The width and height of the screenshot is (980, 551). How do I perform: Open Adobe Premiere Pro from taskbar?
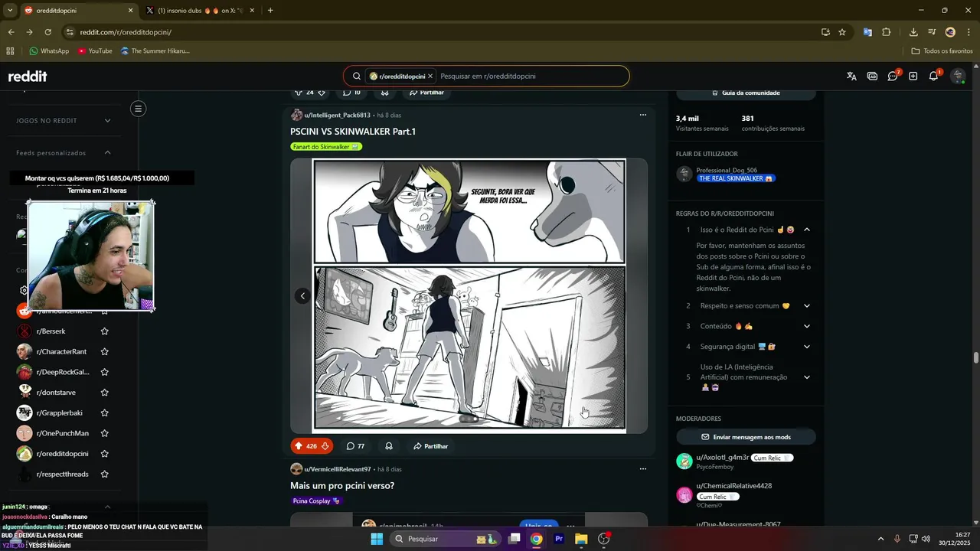point(559,539)
